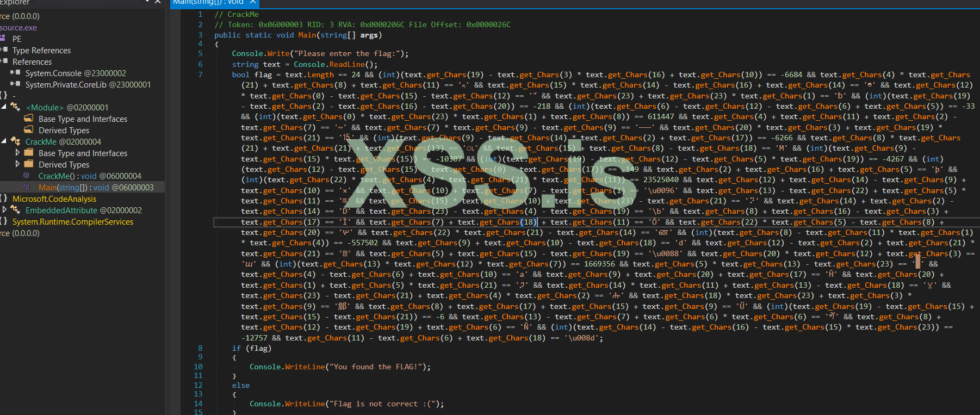Click line number 14 in the gutter
The image size is (980, 415).
198,404
